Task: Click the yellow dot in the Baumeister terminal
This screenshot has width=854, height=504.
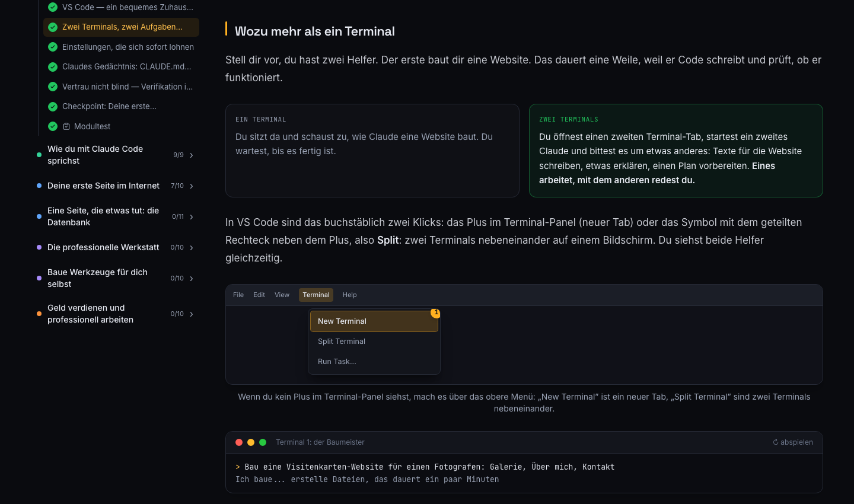Action: click(x=251, y=442)
